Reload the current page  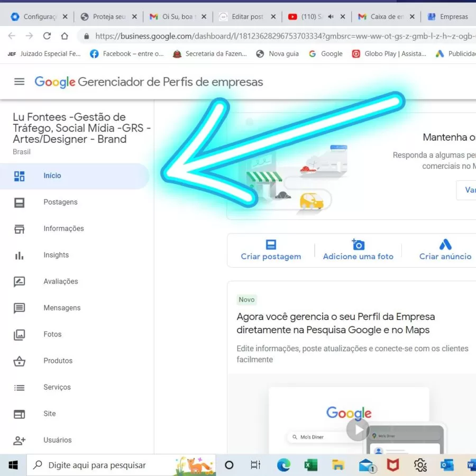(x=47, y=36)
